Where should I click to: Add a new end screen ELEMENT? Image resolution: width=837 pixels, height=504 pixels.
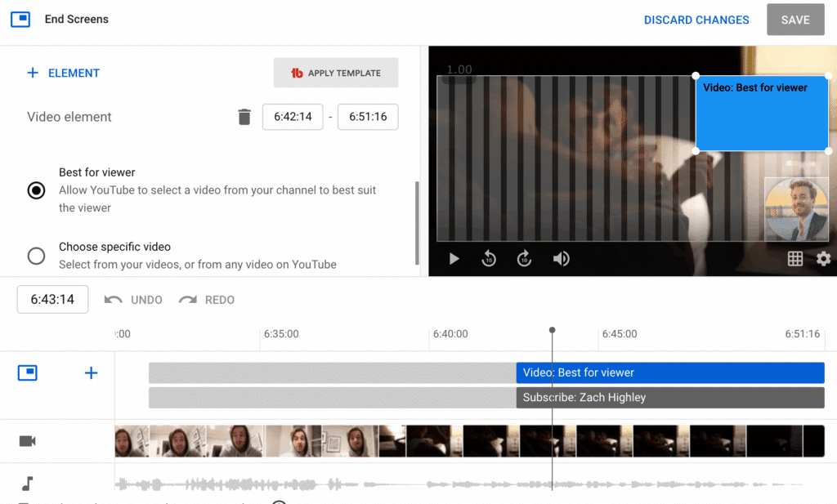(64, 73)
